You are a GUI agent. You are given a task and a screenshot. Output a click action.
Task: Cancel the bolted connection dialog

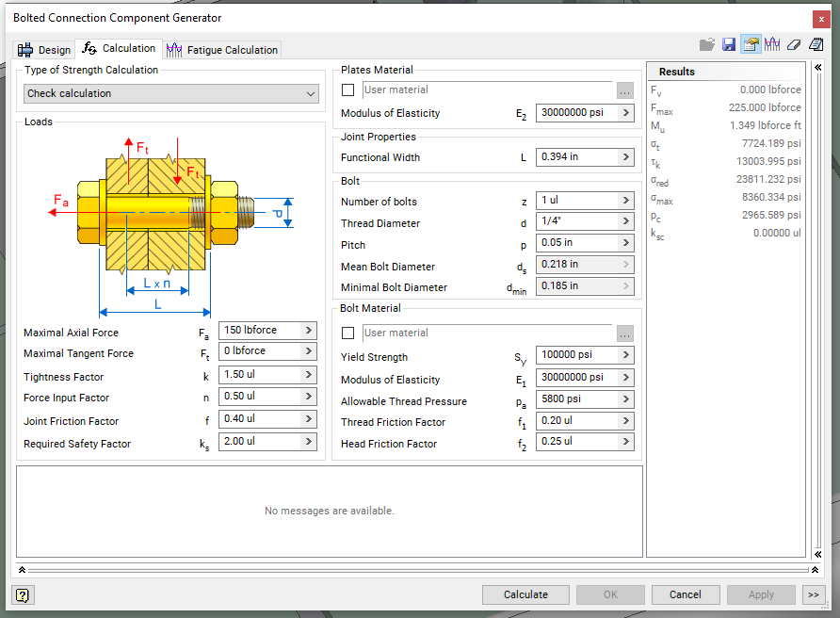(x=686, y=594)
